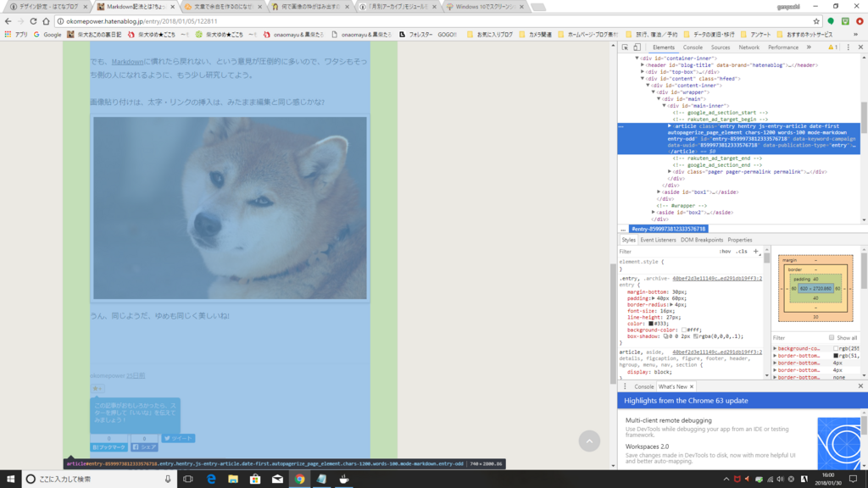
Task: Open the Performance tab
Action: pyautogui.click(x=782, y=47)
